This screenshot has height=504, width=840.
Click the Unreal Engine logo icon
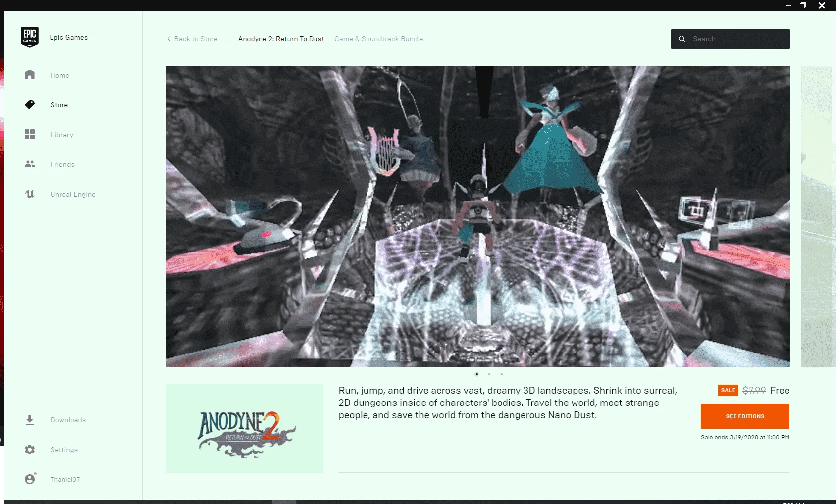click(x=30, y=194)
